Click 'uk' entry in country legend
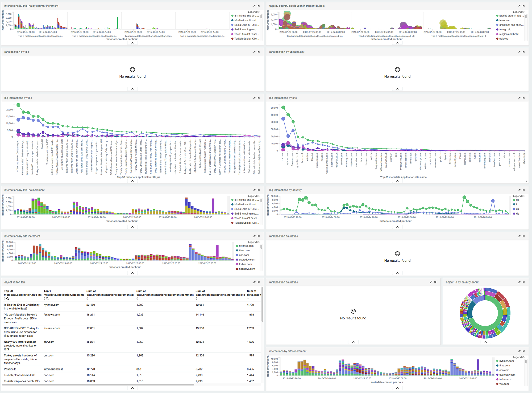Screen dimensions: 532x393 click(x=517, y=209)
